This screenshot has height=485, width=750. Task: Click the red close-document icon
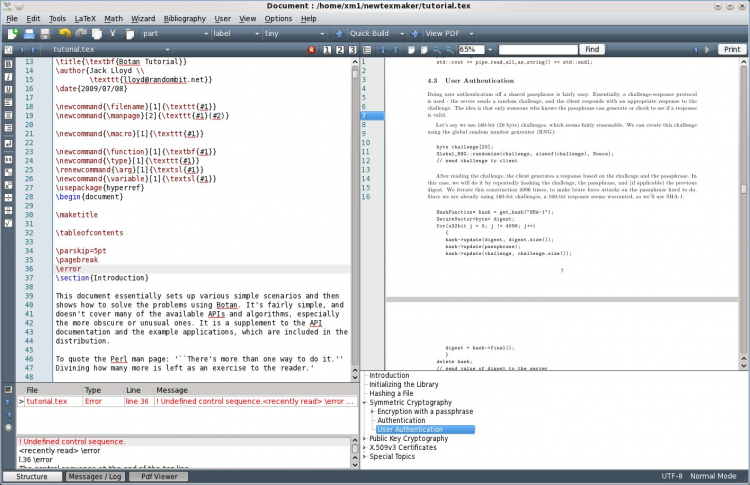click(x=312, y=49)
